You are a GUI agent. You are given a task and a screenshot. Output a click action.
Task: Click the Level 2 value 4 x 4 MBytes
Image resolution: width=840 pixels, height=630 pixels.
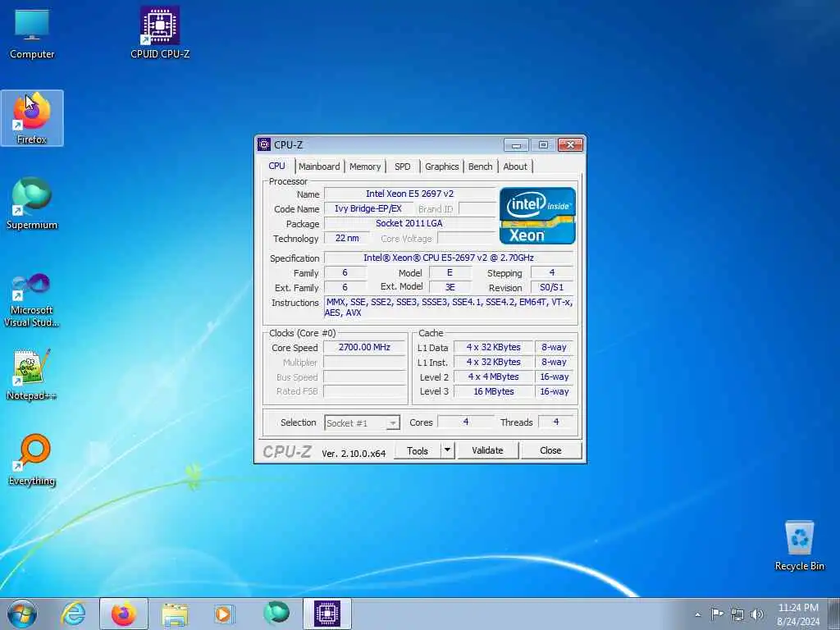click(493, 377)
